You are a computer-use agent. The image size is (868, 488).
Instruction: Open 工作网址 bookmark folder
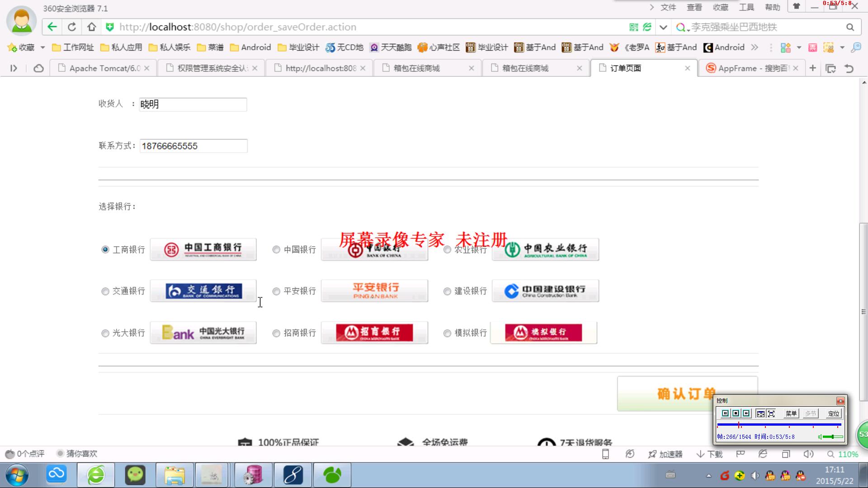click(x=73, y=47)
